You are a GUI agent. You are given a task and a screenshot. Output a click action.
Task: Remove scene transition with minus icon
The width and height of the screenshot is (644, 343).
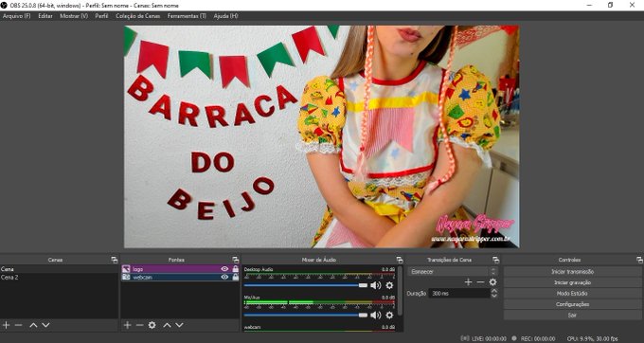tap(480, 281)
